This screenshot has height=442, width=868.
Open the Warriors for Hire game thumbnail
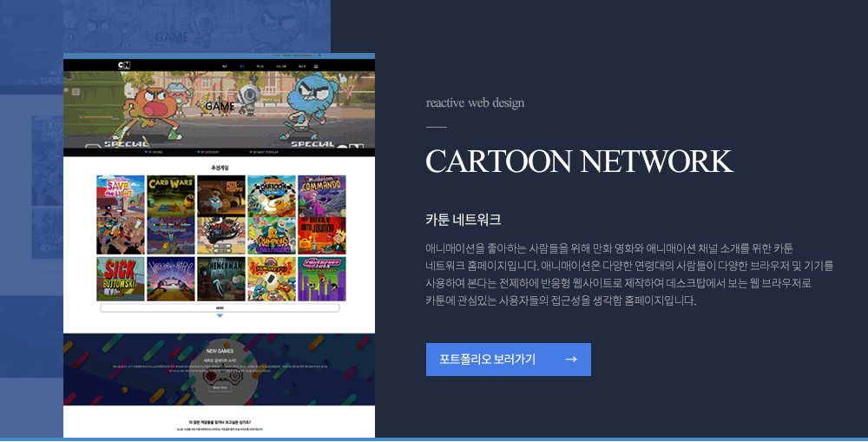(x=170, y=279)
